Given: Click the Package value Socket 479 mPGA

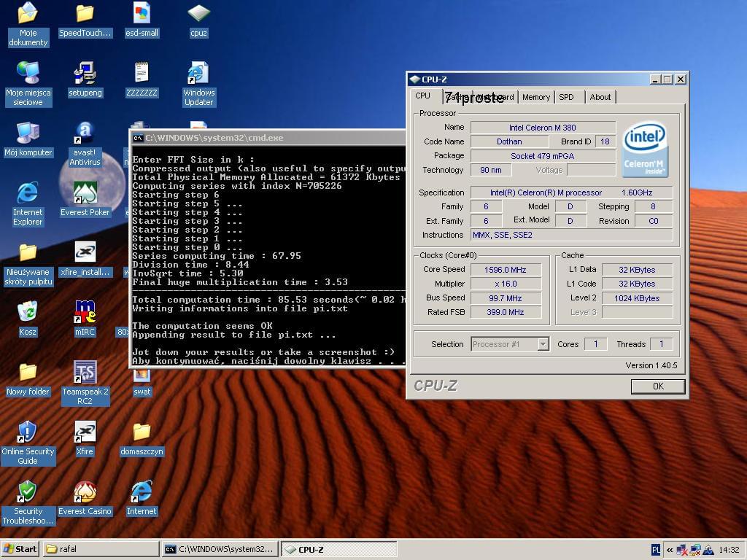Looking at the screenshot, I should click(543, 156).
